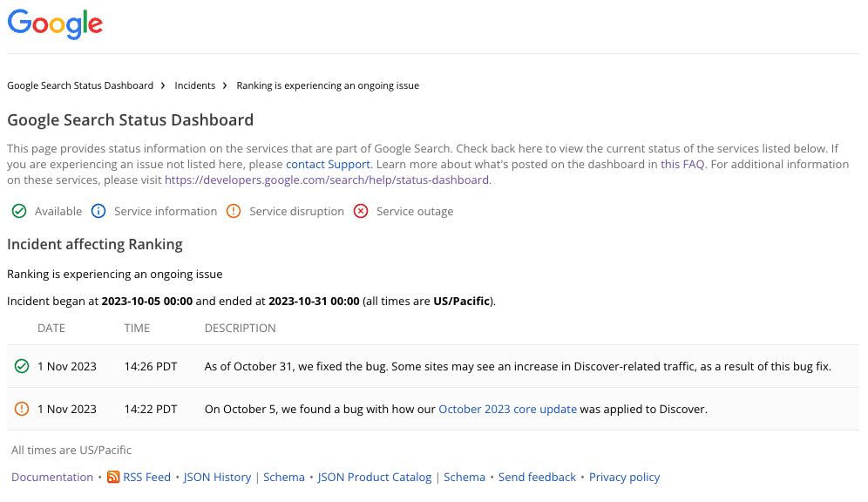Image resolution: width=868 pixels, height=502 pixels.
Task: Open the Documentation footer link
Action: [x=52, y=477]
